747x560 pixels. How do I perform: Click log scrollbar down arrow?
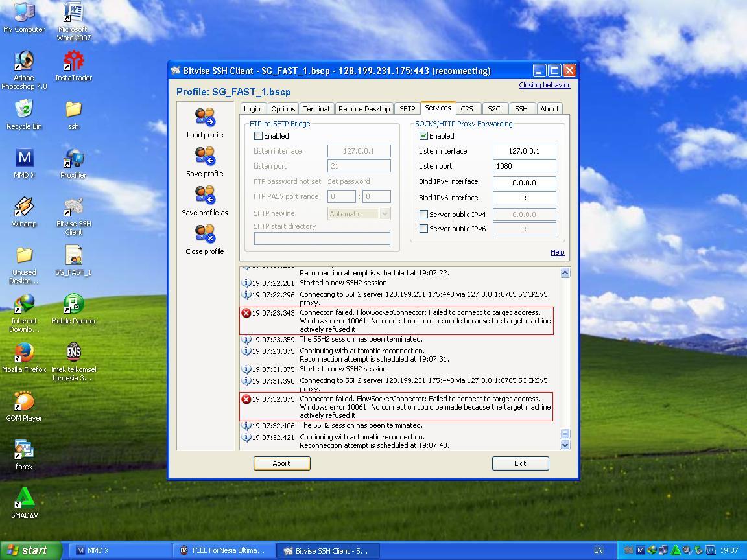pos(565,445)
